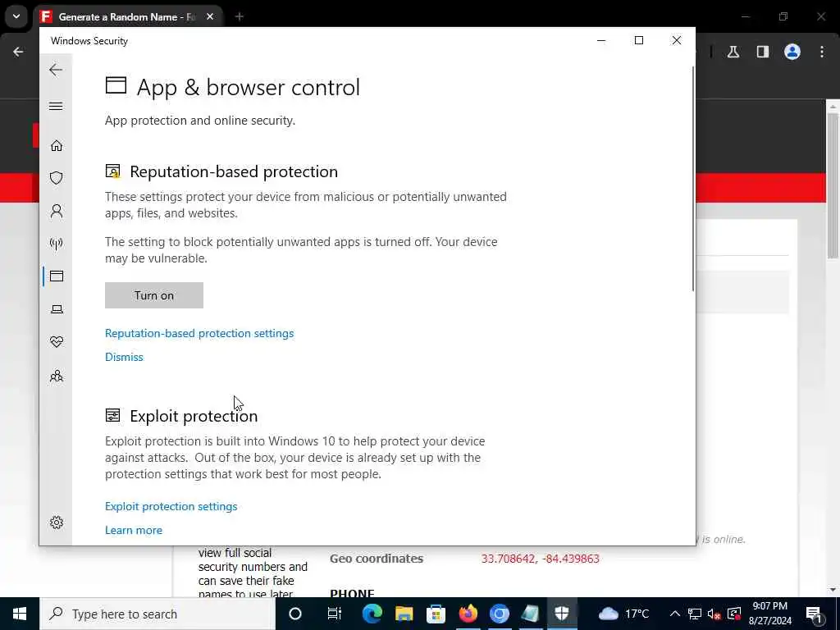This screenshot has width=840, height=630.
Task: Open network status tray icon
Action: 695,614
